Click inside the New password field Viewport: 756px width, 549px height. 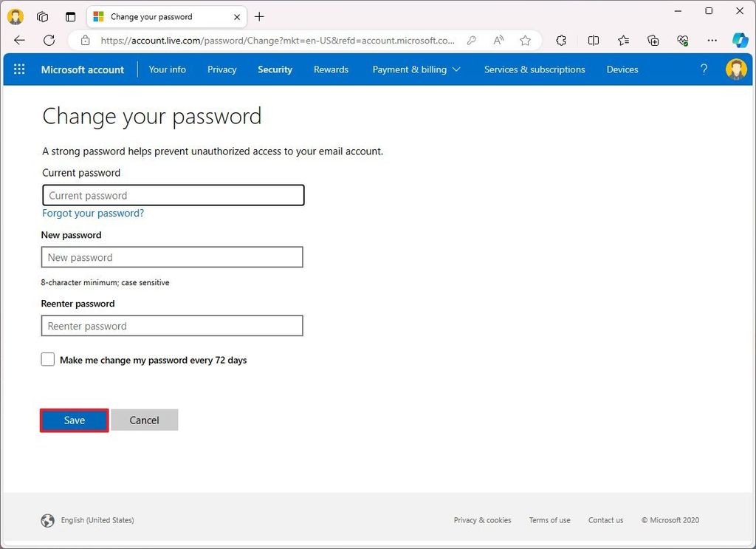pos(172,256)
